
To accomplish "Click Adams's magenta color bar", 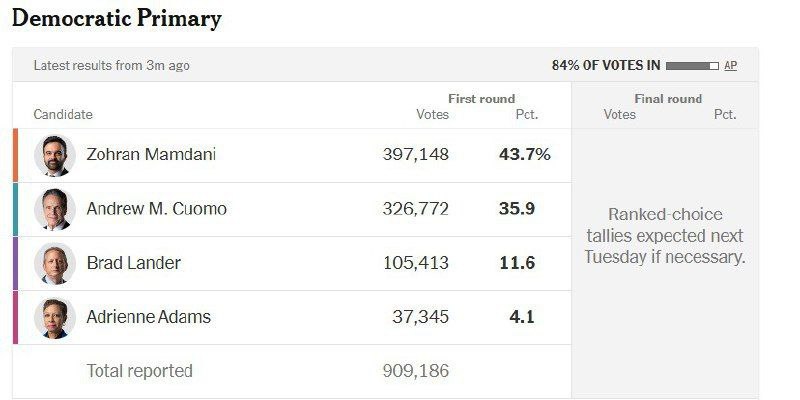I will coord(15,318).
